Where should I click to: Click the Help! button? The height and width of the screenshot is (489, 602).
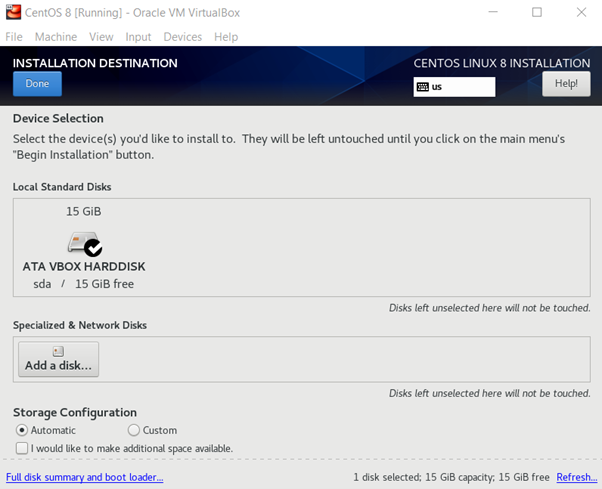(566, 84)
